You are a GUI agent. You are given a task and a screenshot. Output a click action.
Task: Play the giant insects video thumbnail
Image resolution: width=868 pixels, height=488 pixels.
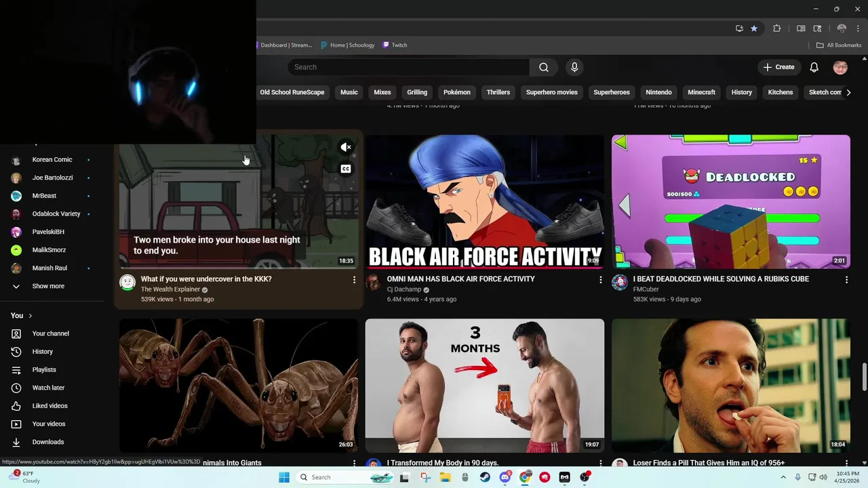click(239, 385)
